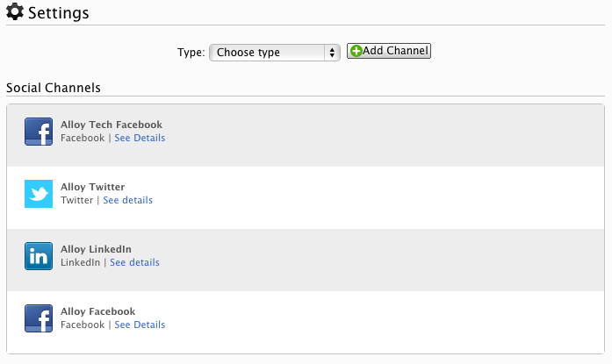612x364 pixels.
Task: Open See Details for Alloy Tech Facebook
Action: pyautogui.click(x=140, y=138)
